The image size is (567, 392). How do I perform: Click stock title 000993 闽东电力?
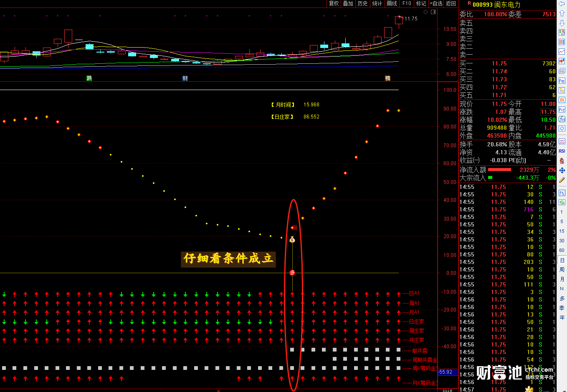click(x=496, y=5)
